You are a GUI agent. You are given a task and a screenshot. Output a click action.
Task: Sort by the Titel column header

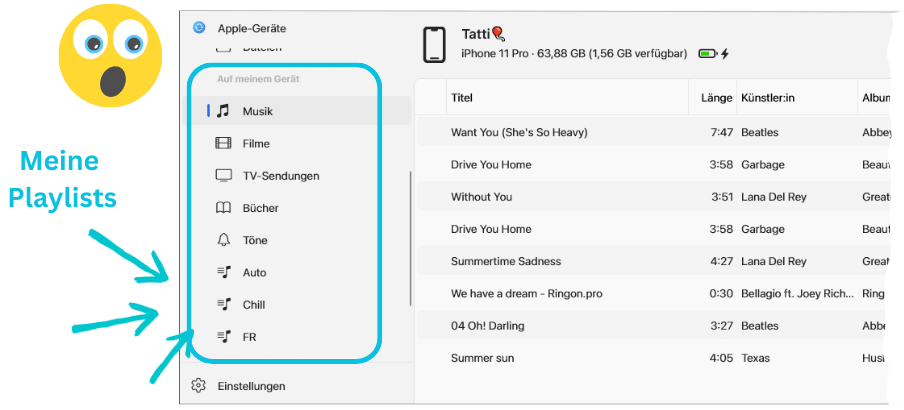click(x=462, y=97)
